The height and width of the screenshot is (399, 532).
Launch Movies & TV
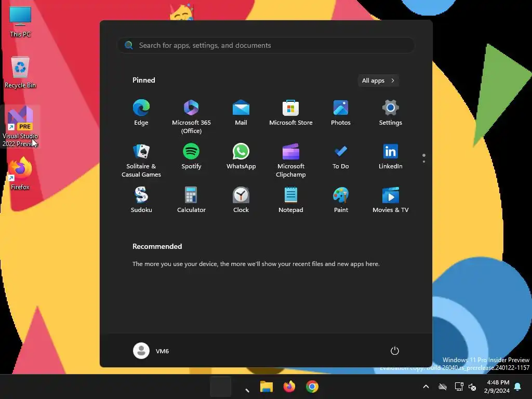point(391,200)
